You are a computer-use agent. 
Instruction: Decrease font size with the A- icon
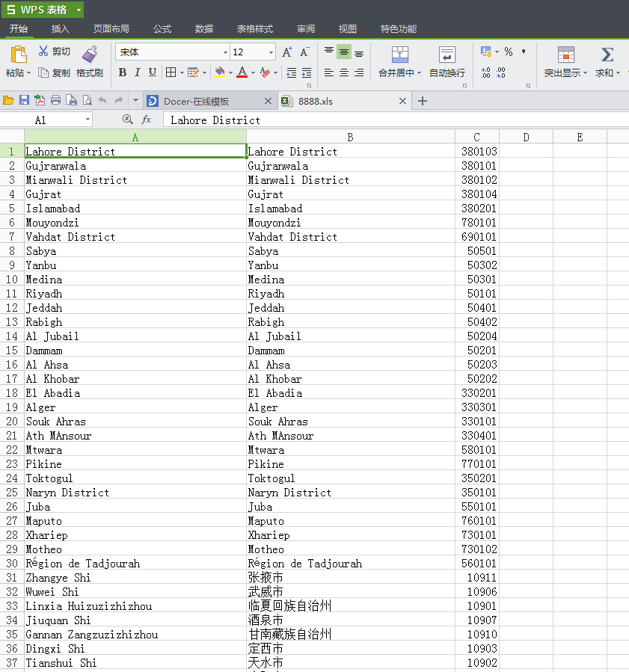tap(304, 52)
